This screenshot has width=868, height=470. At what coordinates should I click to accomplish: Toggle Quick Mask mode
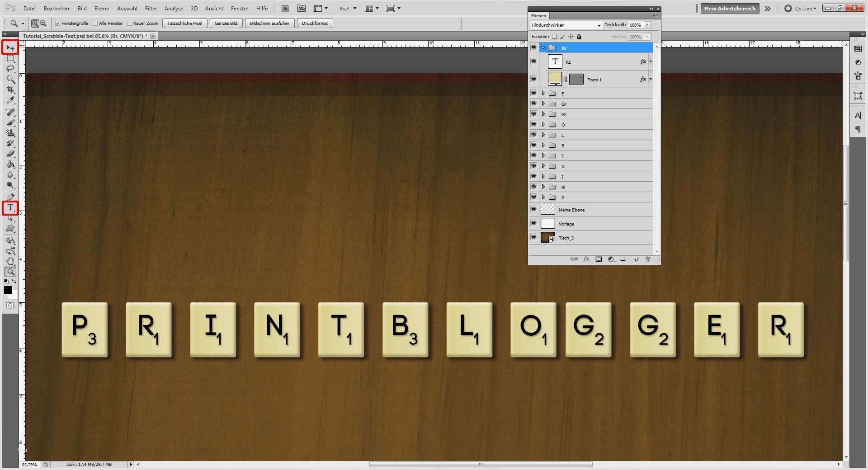pos(10,305)
